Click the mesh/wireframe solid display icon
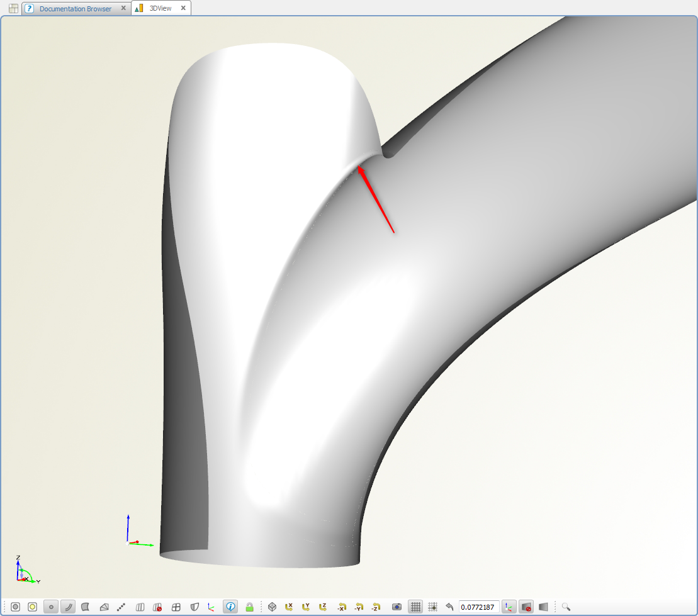This screenshot has height=616, width=698. (x=104, y=607)
